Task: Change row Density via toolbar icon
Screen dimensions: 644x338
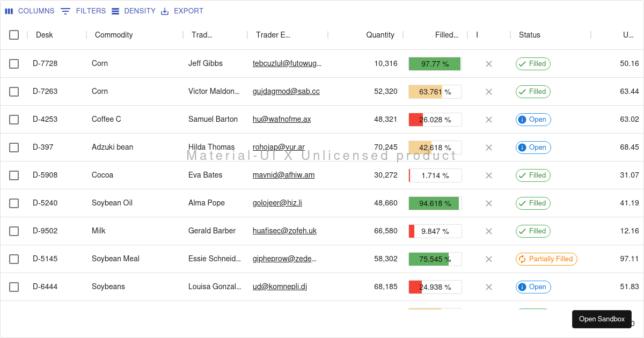Action: coord(115,11)
